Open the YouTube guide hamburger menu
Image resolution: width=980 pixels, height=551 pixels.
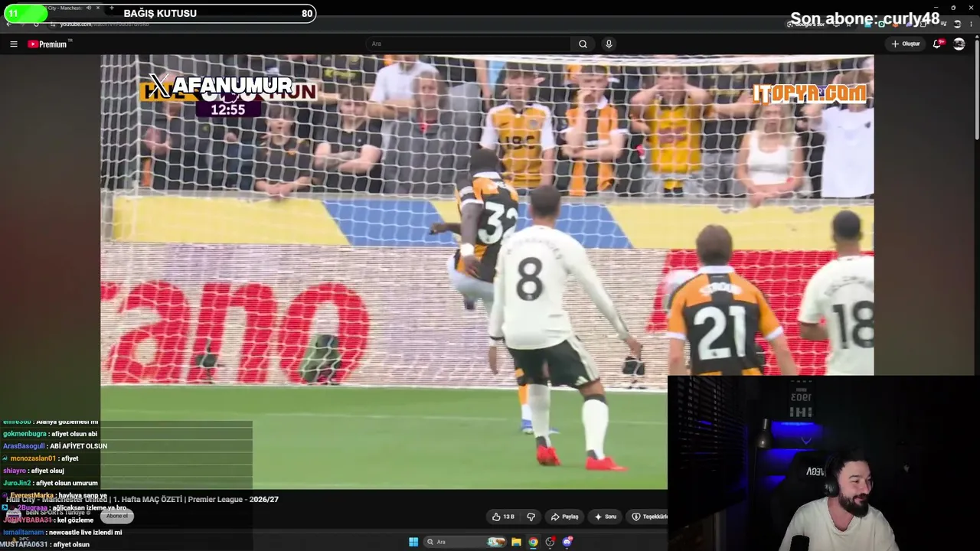tap(13, 44)
